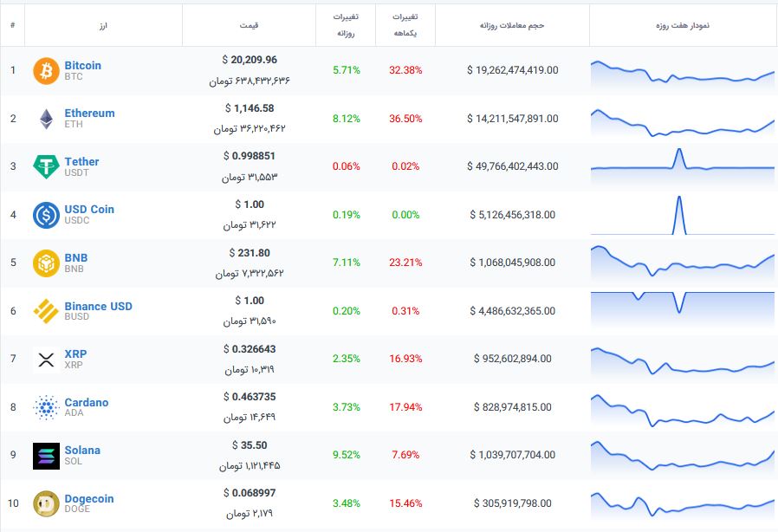Image resolution: width=778 pixels, height=532 pixels.
Task: Select the Cardano price $ 0.463735
Action: pyautogui.click(x=249, y=397)
